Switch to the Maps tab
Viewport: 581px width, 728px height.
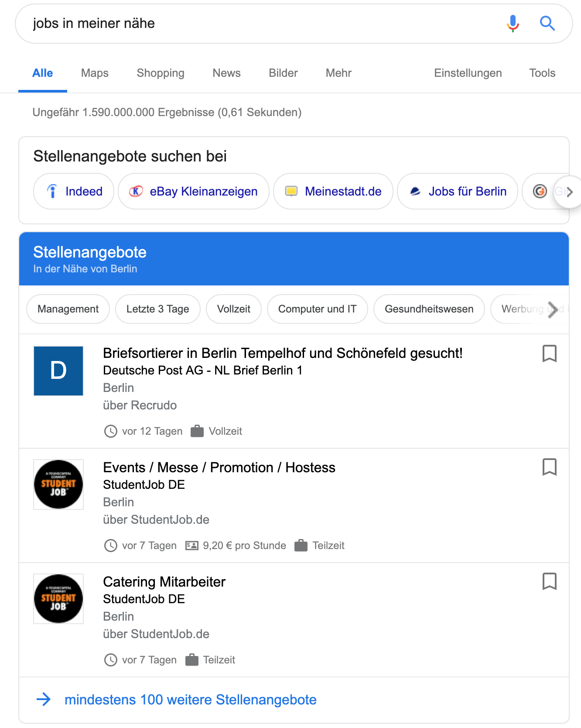point(95,73)
